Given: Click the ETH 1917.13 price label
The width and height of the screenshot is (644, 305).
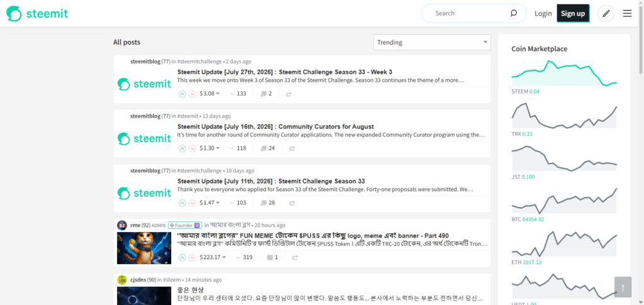Looking at the screenshot, I should (x=526, y=262).
